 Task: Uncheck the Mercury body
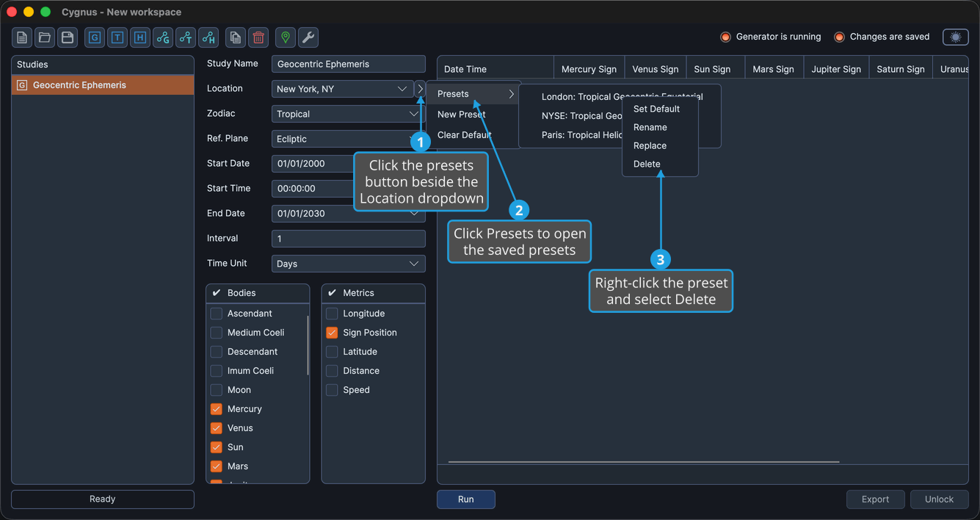pyautogui.click(x=217, y=409)
